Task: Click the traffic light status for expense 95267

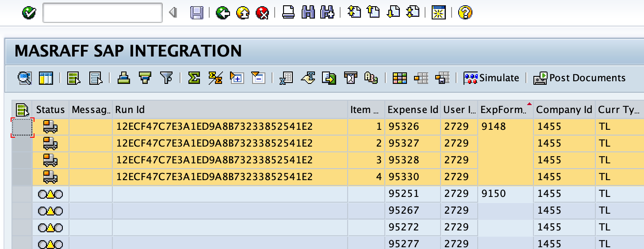Action: click(x=50, y=211)
